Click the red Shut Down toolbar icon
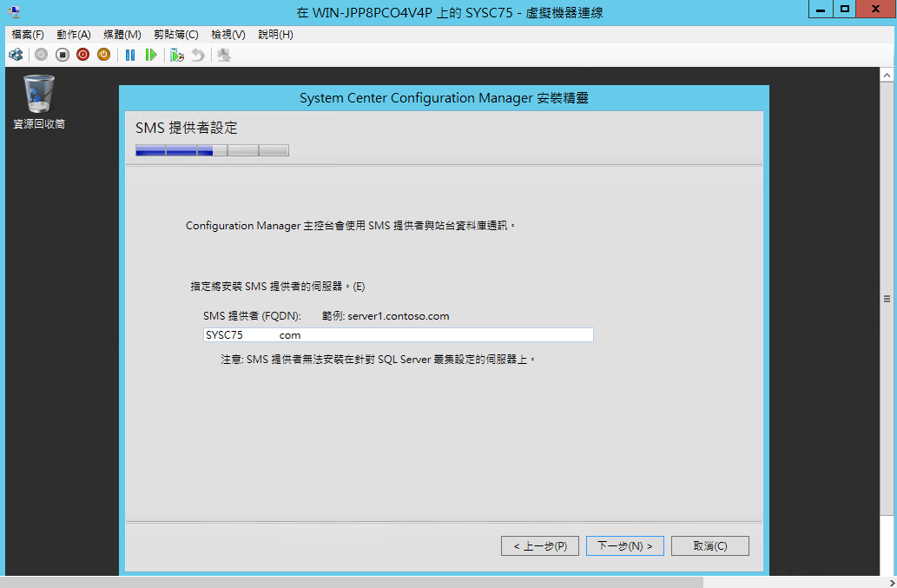897x588 pixels. (x=83, y=55)
